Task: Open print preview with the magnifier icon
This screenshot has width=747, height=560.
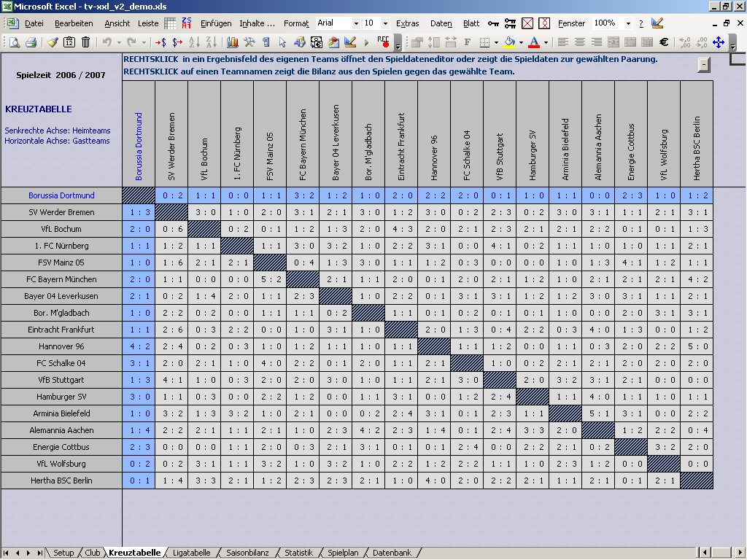Action: point(15,42)
